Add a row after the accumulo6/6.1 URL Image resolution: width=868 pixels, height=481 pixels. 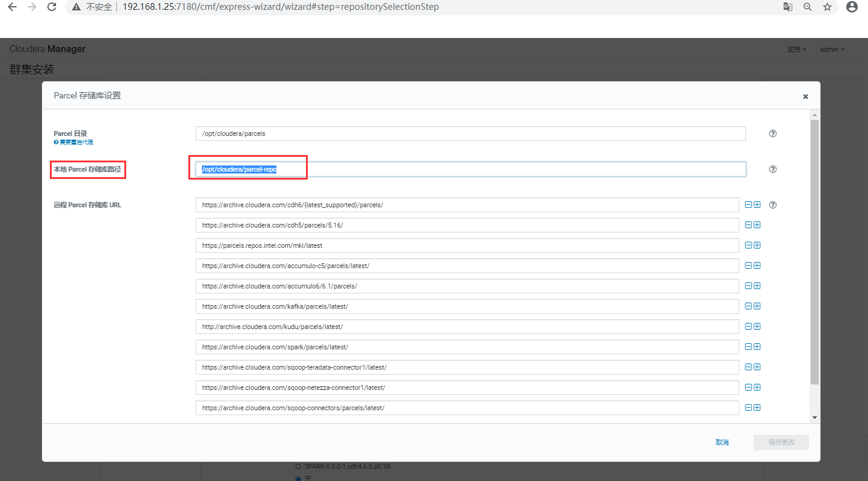click(757, 286)
